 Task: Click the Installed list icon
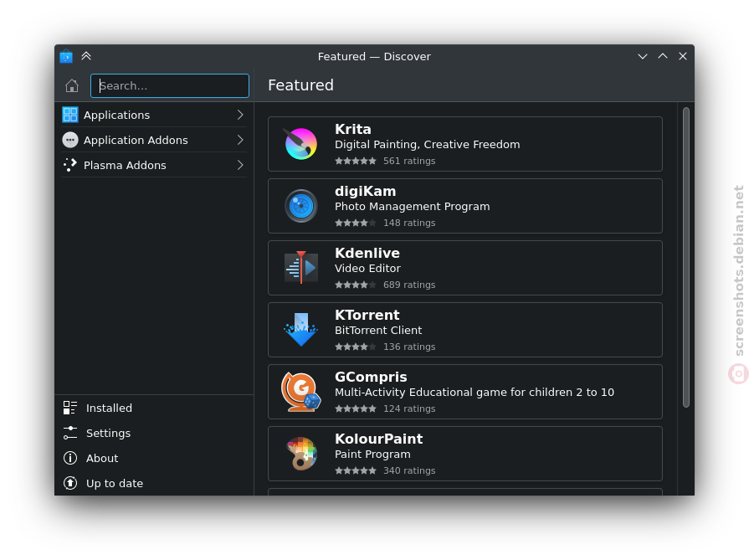pos(70,408)
